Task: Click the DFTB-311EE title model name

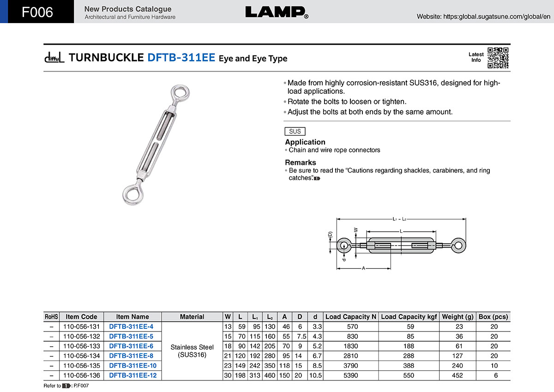Action: point(181,58)
